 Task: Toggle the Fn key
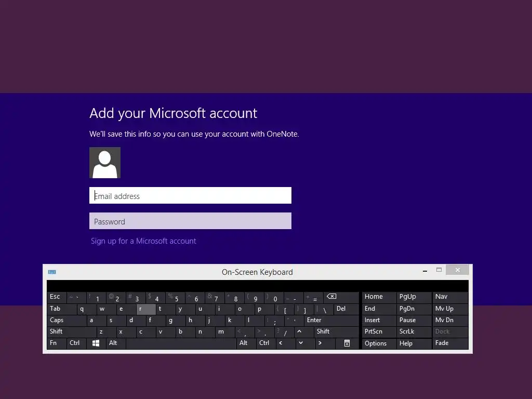click(57, 343)
